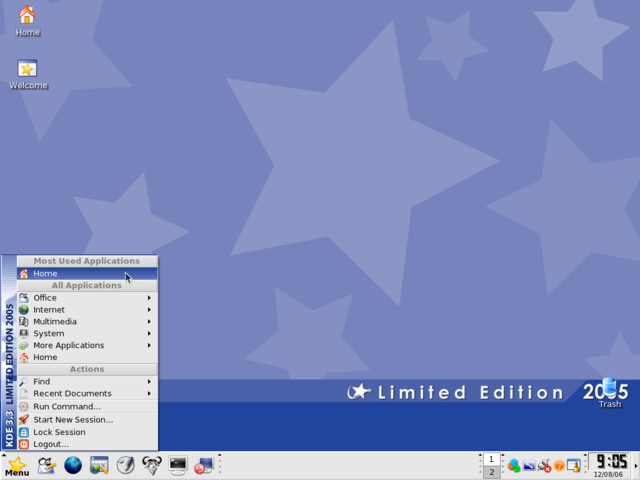Click the Lock Session padlock icon
This screenshot has width=640, height=480.
click(x=24, y=432)
